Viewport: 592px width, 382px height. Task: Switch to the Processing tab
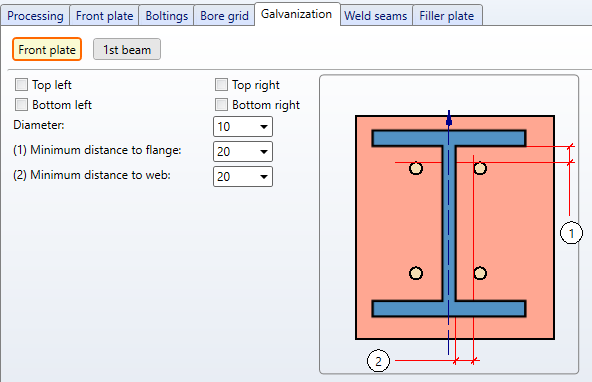coord(35,16)
